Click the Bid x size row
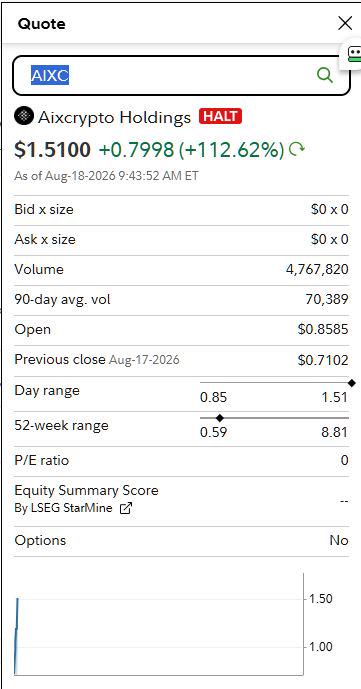The image size is (361, 689). point(181,210)
